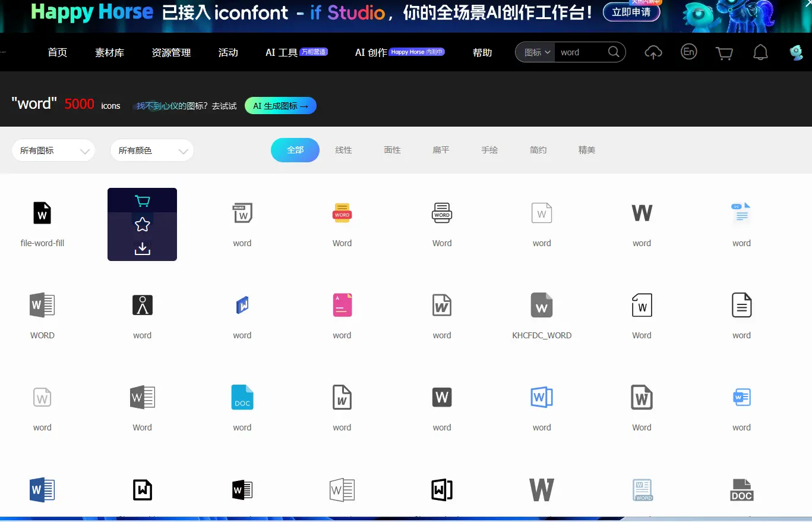
Task: Click the file-word-fill label
Action: coord(42,243)
